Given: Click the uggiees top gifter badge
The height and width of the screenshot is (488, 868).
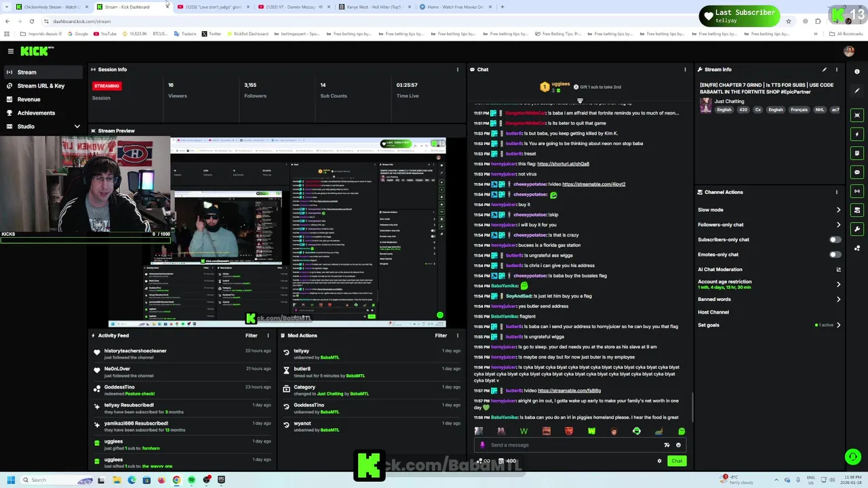Looking at the screenshot, I should coord(545,87).
